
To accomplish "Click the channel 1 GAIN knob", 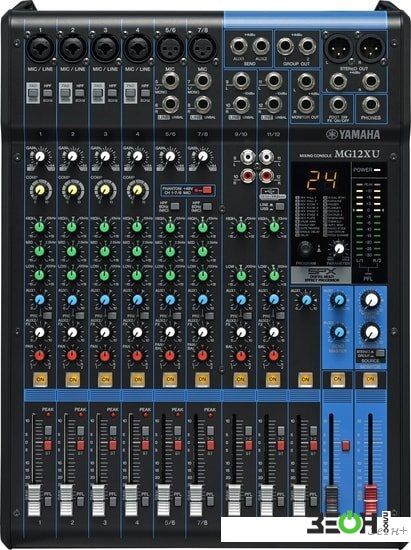I will pyautogui.click(x=40, y=156).
